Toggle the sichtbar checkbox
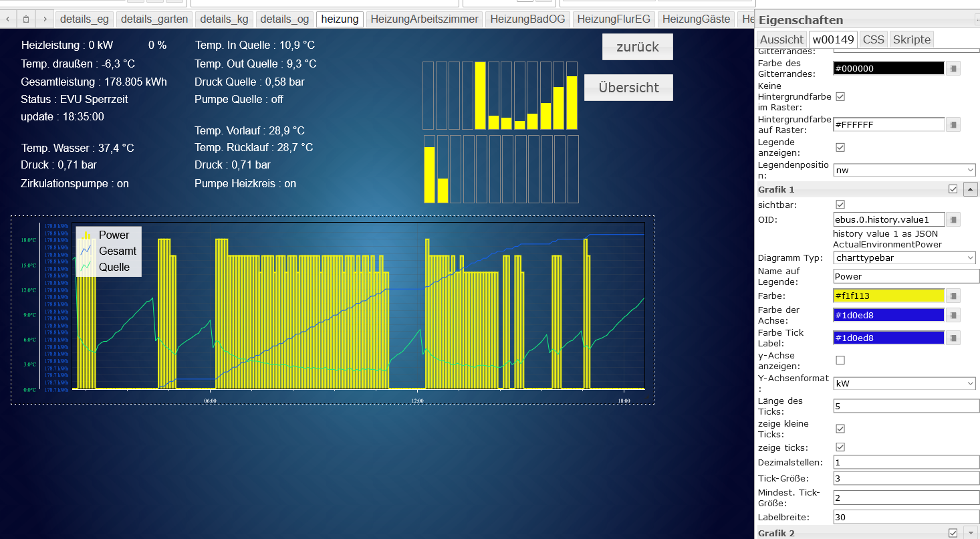The height and width of the screenshot is (539, 980). pos(840,204)
